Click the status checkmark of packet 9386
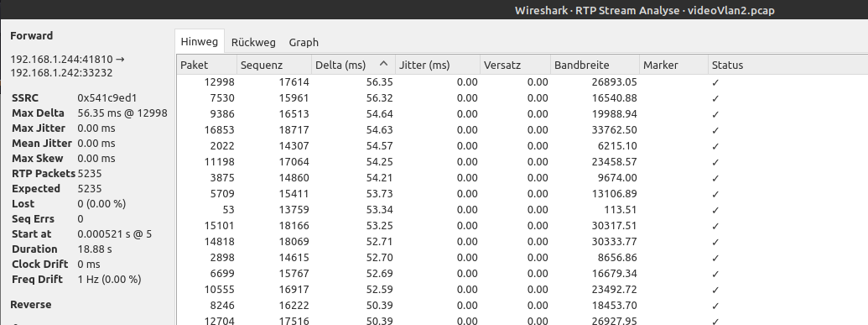This screenshot has height=325, width=868. tap(715, 115)
